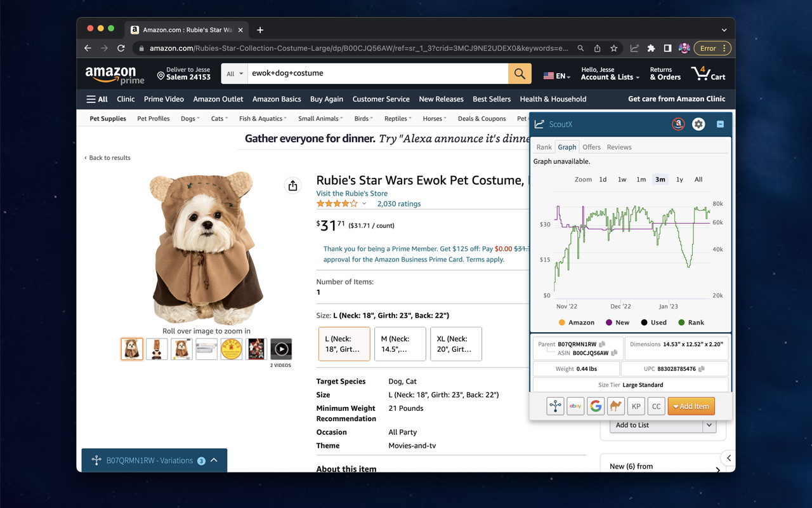
Task: Select the M size option
Action: click(400, 344)
